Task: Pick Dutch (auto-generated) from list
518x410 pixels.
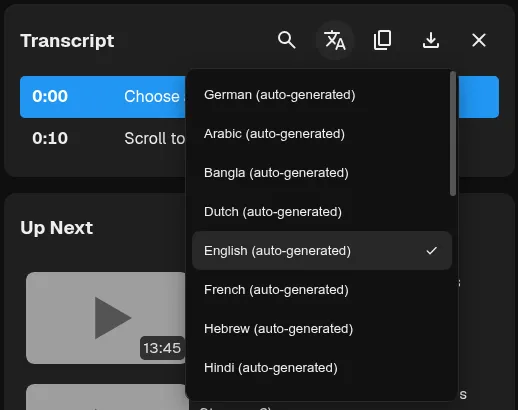Action: (x=322, y=212)
